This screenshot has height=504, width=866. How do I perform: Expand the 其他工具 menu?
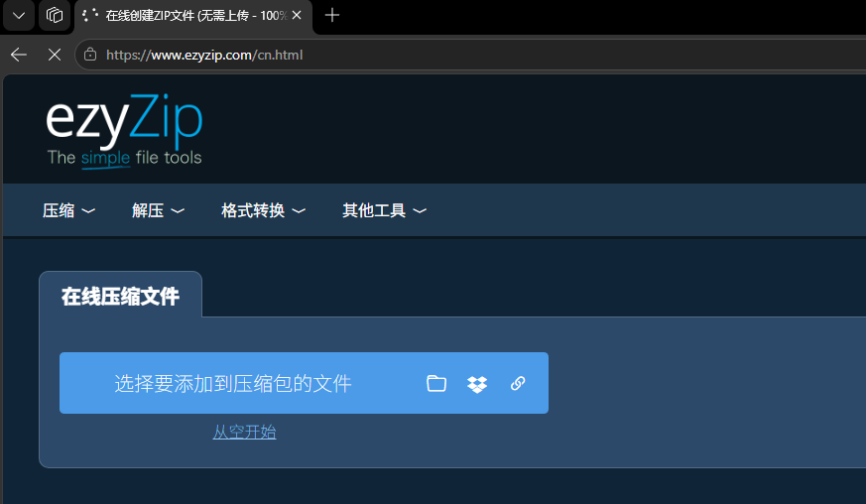coord(384,210)
